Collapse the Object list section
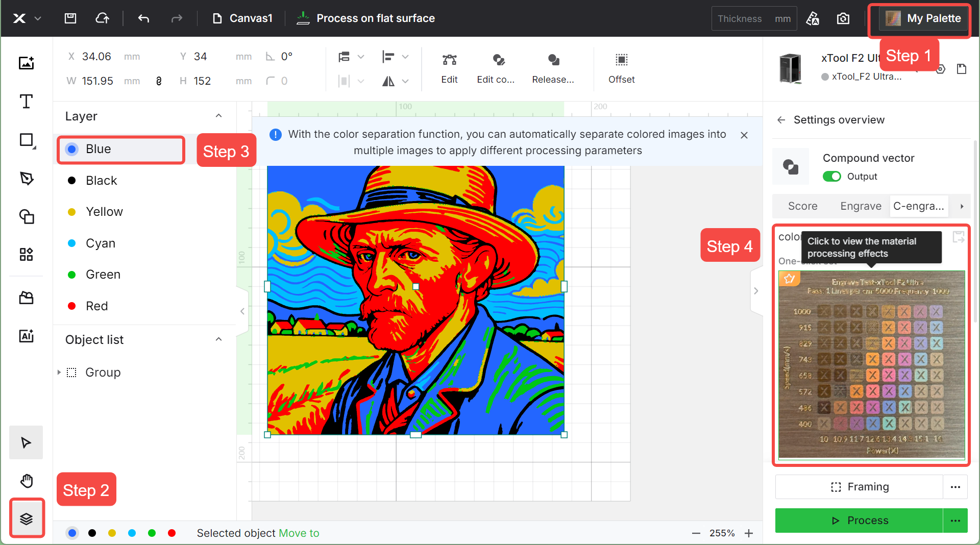 [218, 339]
